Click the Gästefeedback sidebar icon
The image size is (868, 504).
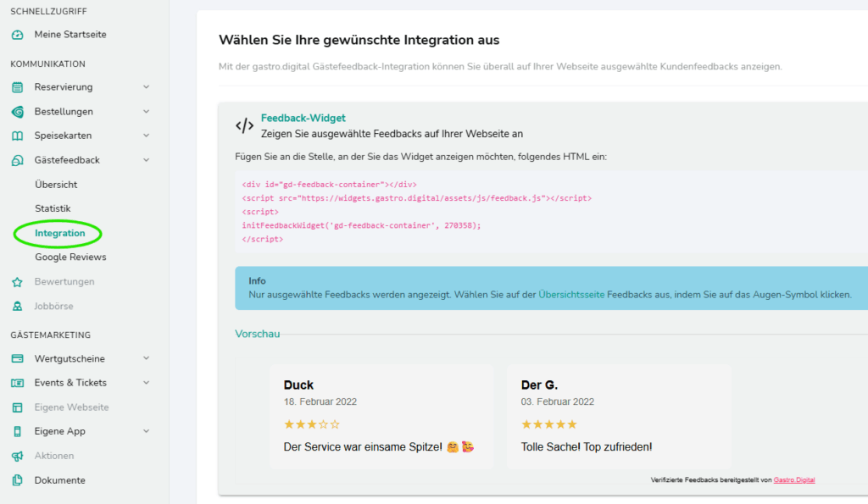tap(17, 160)
